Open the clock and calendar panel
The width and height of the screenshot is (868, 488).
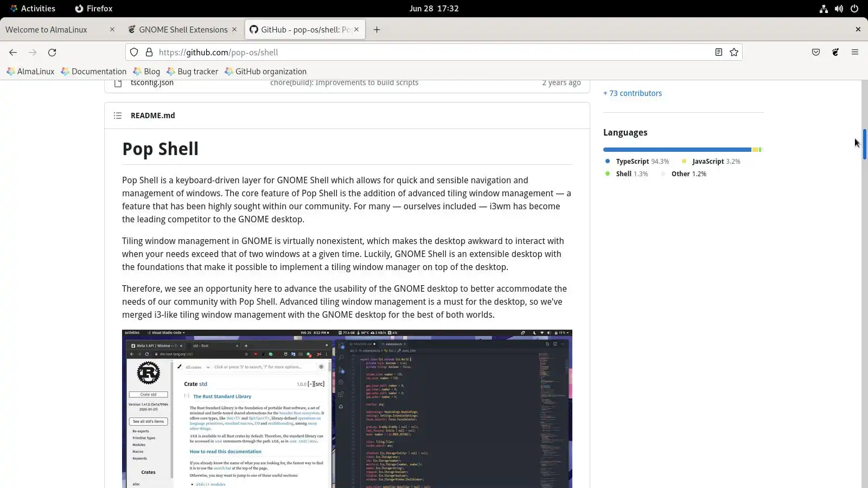click(434, 9)
